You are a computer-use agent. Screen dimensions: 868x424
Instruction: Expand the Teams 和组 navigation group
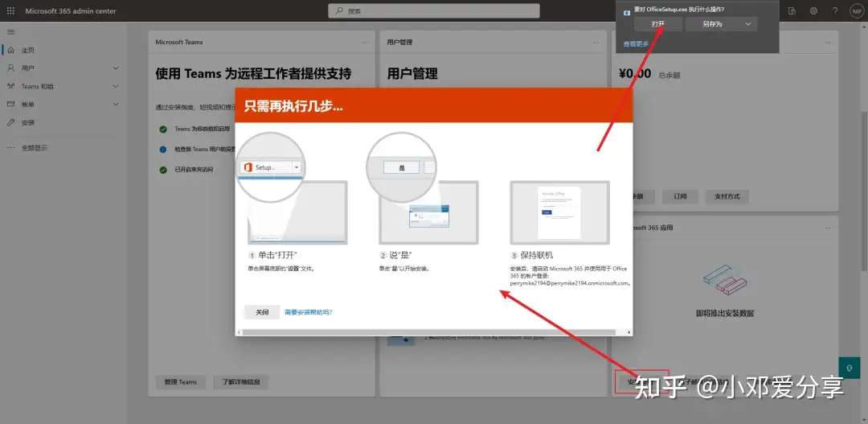coord(116,86)
